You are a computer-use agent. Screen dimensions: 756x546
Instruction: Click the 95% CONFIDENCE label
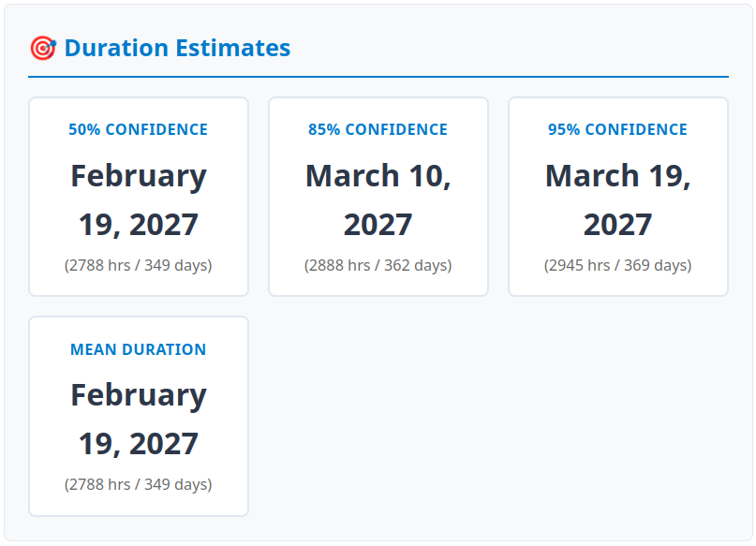(617, 129)
